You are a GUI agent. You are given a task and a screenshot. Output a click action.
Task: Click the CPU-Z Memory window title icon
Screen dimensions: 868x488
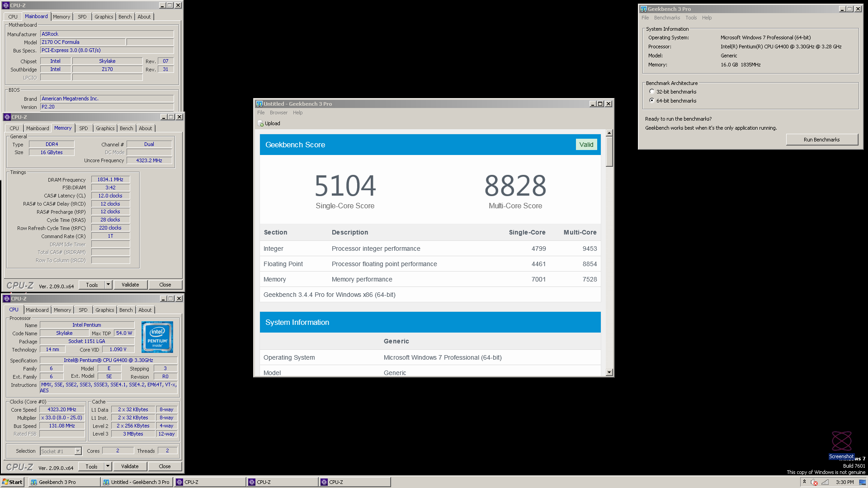7,117
